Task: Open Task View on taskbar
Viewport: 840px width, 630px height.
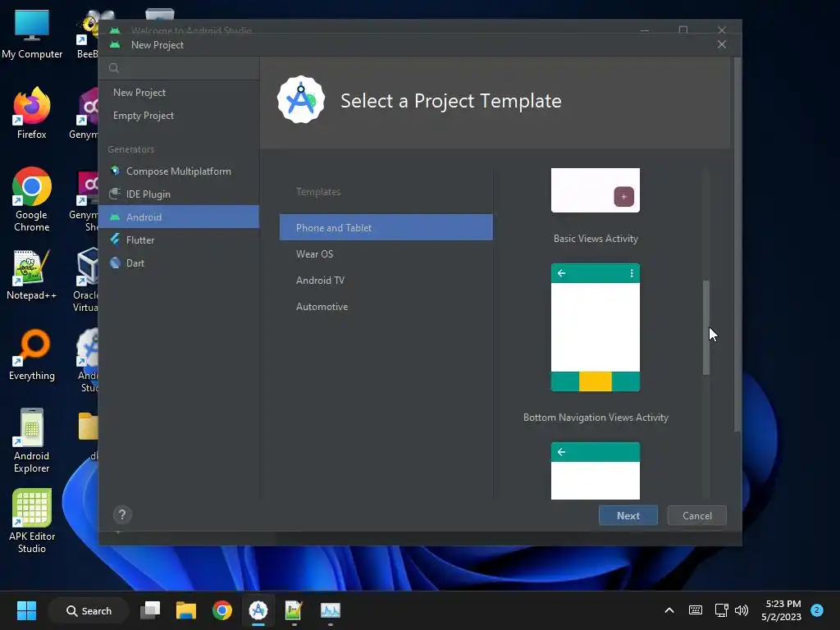Action: coord(150,610)
